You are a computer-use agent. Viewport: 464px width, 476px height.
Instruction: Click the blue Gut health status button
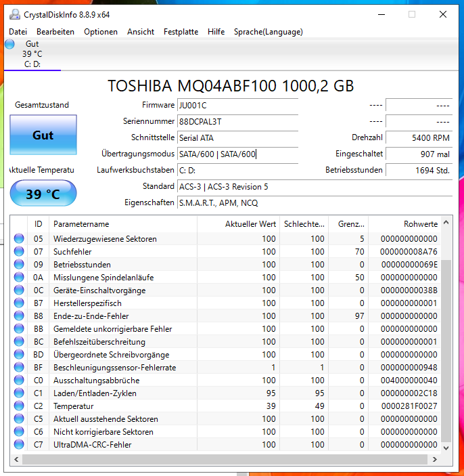point(43,135)
